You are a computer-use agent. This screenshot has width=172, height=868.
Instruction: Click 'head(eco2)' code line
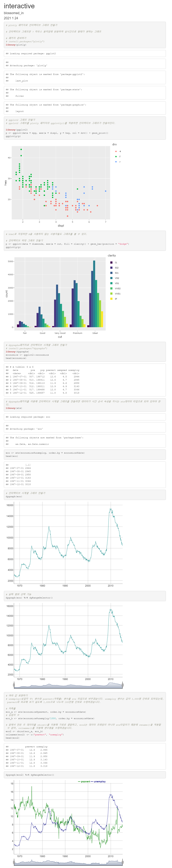[x=12, y=738]
